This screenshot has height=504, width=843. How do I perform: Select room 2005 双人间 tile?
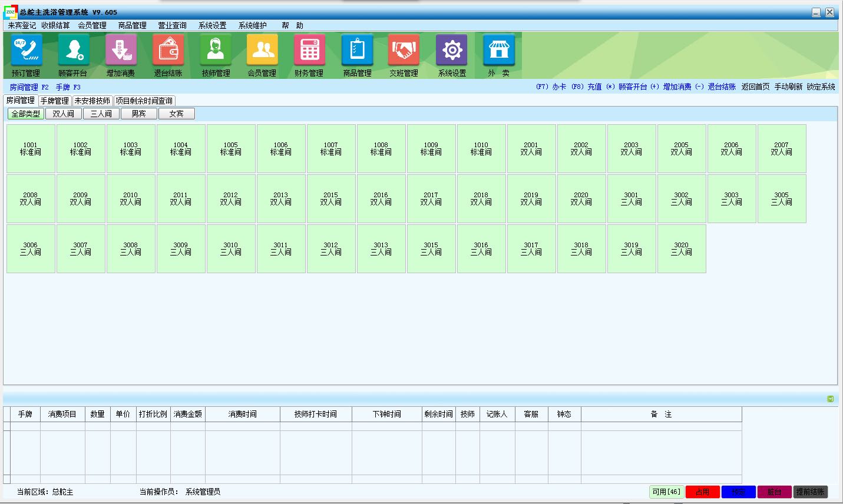point(681,148)
